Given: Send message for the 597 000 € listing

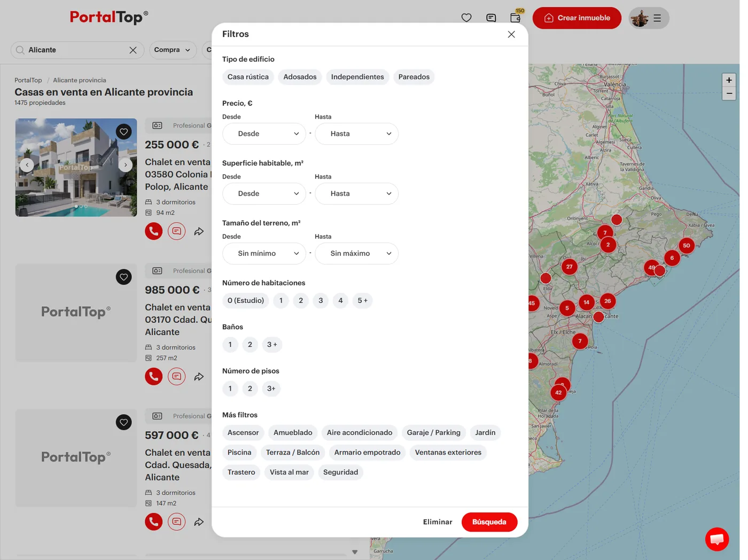Looking at the screenshot, I should tap(176, 522).
